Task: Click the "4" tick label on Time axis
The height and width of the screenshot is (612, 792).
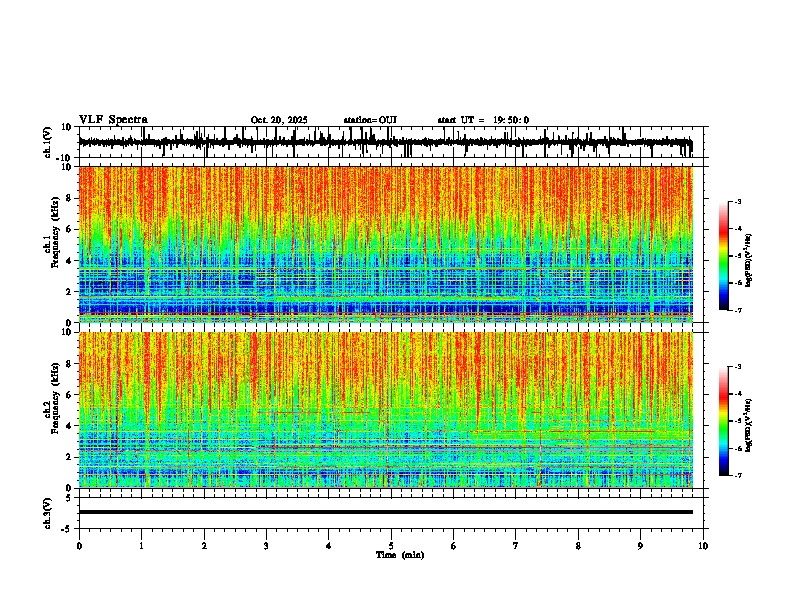Action: [328, 546]
